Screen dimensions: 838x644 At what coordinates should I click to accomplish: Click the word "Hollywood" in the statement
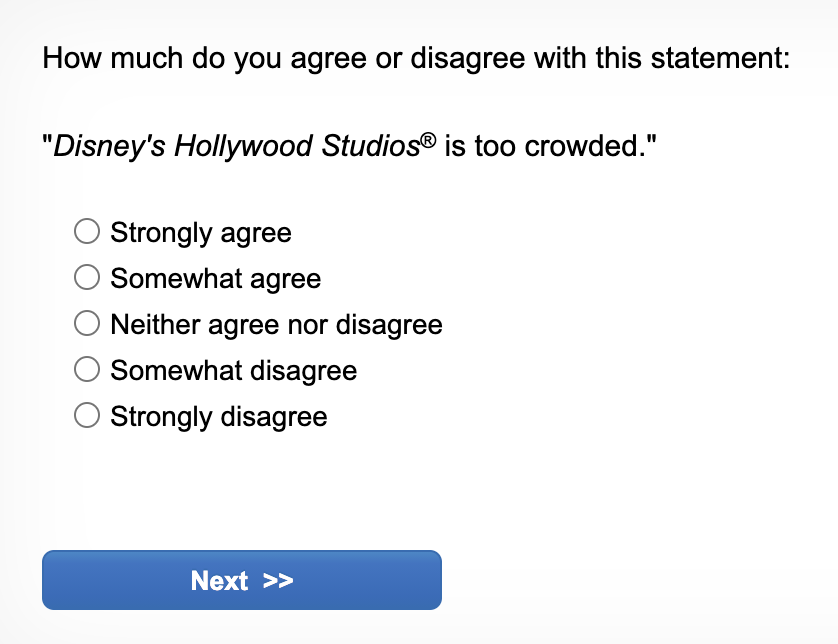pyautogui.click(x=244, y=147)
